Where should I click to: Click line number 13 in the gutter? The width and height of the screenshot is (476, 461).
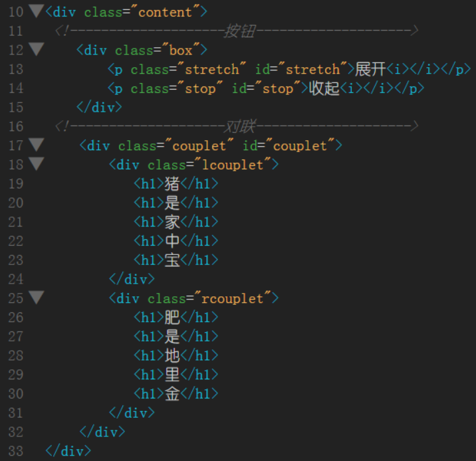pyautogui.click(x=16, y=69)
